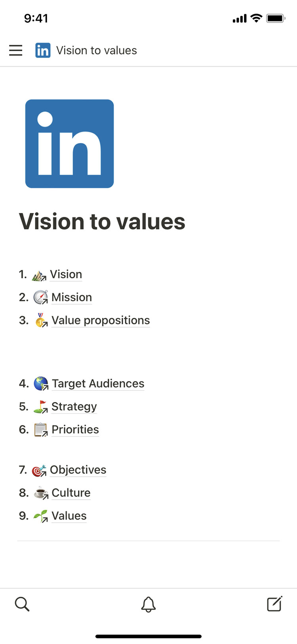Open the hamburger sidebar menu
This screenshot has width=297, height=644.
coord(16,50)
